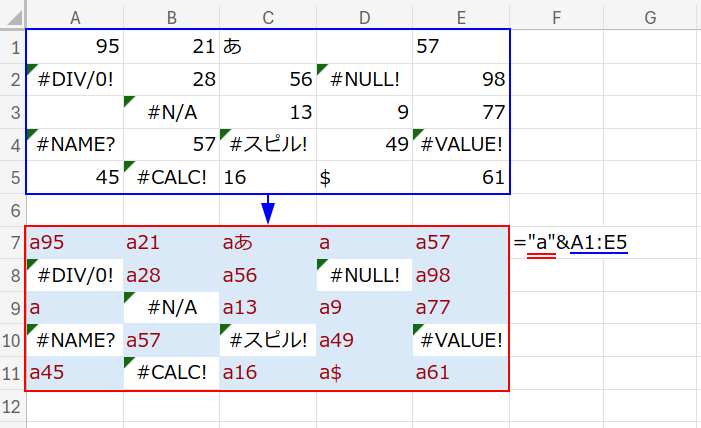Select column C header
The image size is (701, 428).
click(267, 15)
